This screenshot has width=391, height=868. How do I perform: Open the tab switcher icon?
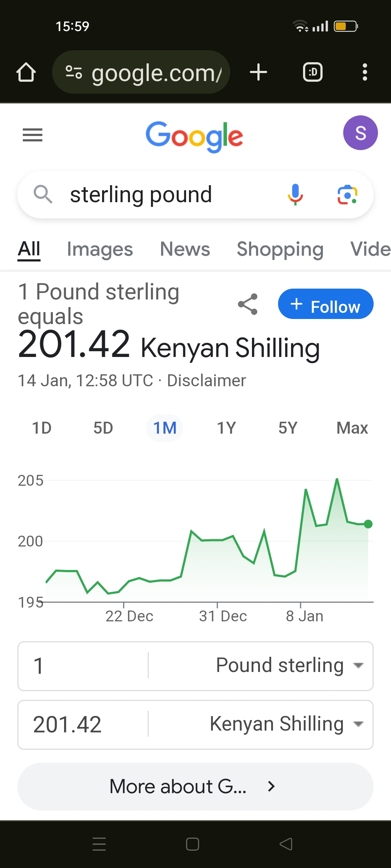[x=313, y=72]
